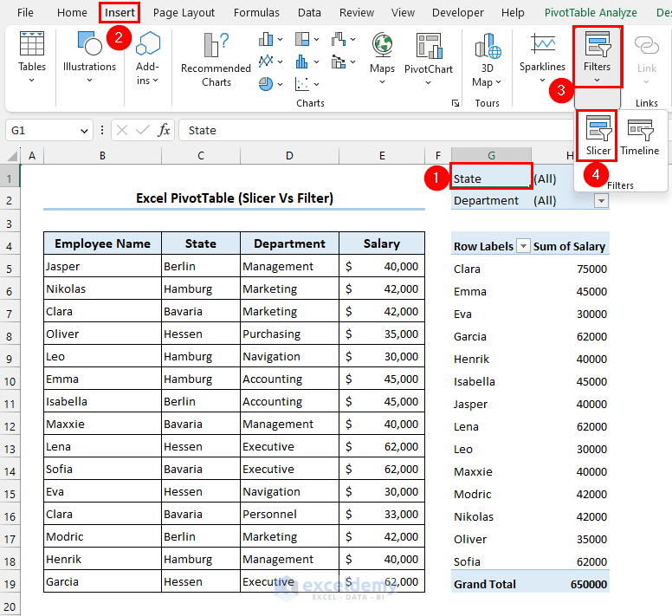Click the Select All corner triangle
Screen dimensions: 672x616
tap(13, 155)
